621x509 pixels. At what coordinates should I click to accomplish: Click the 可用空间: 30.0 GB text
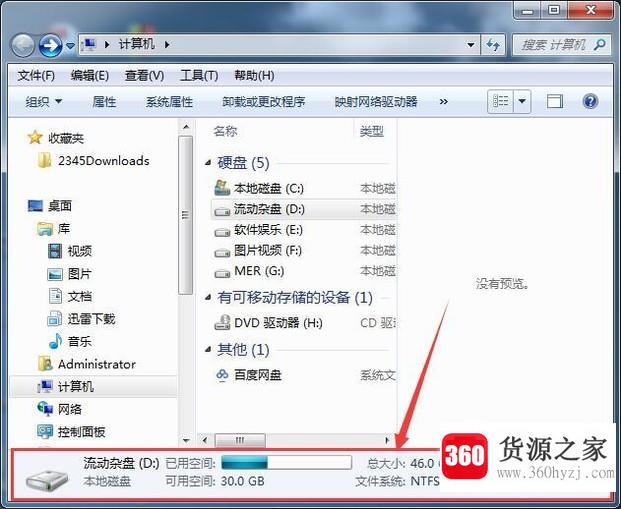coord(215,481)
